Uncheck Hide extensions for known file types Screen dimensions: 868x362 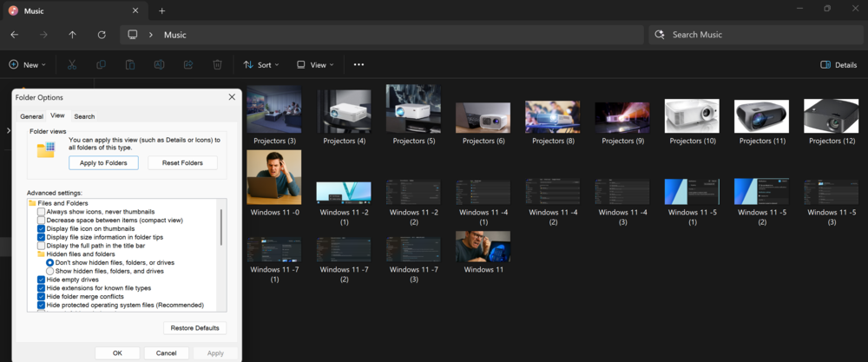click(x=41, y=288)
